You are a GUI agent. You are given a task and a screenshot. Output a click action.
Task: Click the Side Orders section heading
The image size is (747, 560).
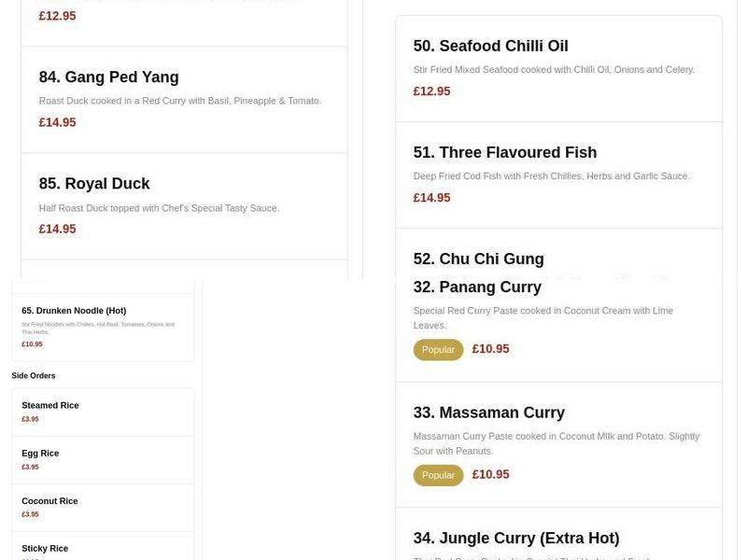(32, 375)
